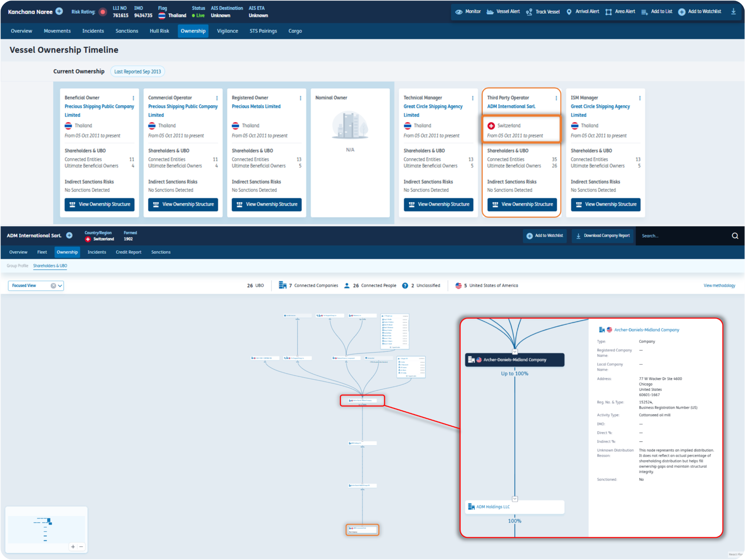Image resolution: width=745 pixels, height=560 pixels.
Task: Open the Focused View dropdown
Action: pyautogui.click(x=60, y=286)
